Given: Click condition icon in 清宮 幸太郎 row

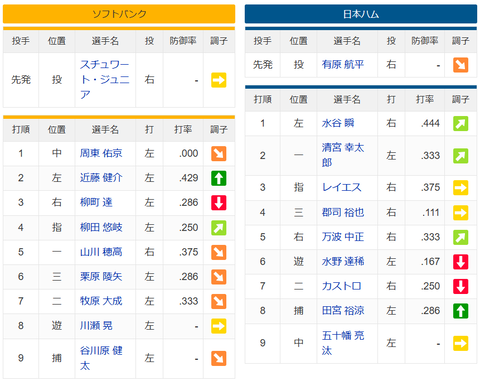Looking at the screenshot, I should (461, 156).
